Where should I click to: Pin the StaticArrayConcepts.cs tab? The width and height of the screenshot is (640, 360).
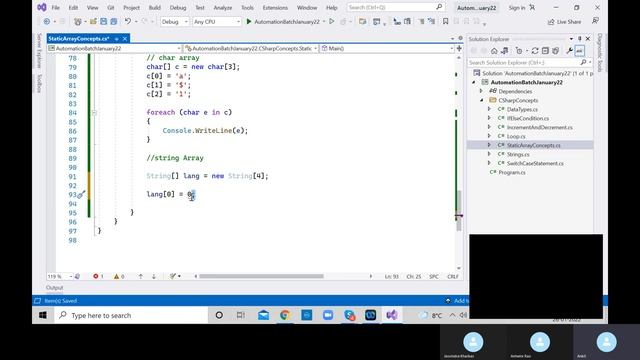[116, 39]
